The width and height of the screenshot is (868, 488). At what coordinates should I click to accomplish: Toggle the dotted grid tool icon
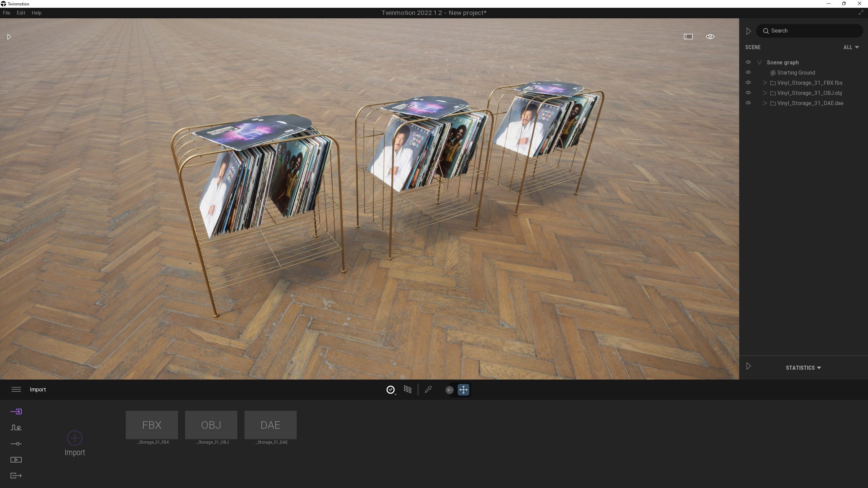tap(408, 390)
